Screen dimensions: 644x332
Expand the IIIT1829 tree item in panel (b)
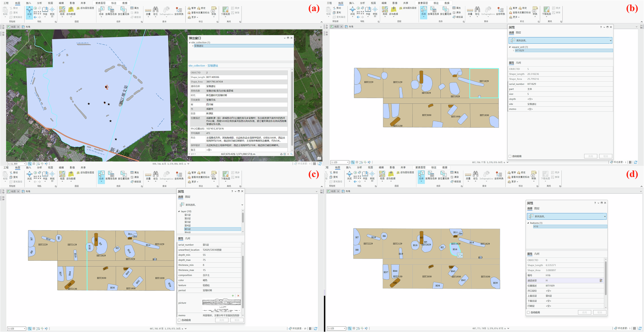pos(513,50)
